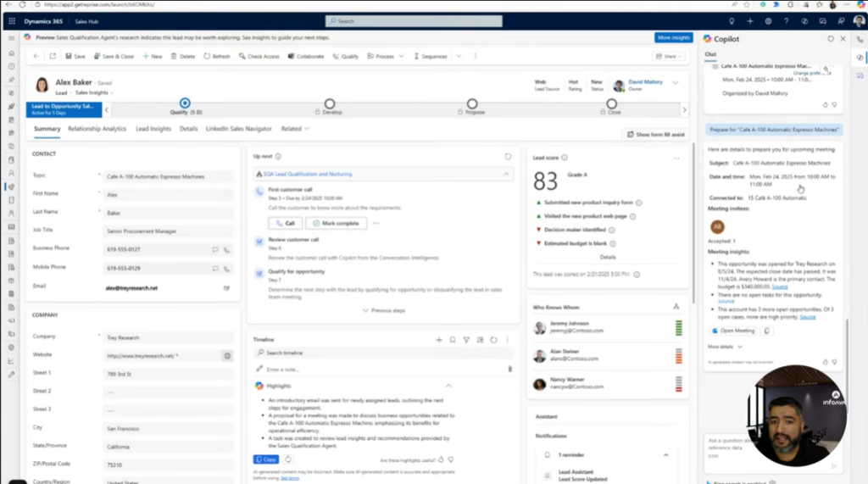Add a new timeline record with plus icon
This screenshot has width=868, height=484.
pyautogui.click(x=439, y=339)
